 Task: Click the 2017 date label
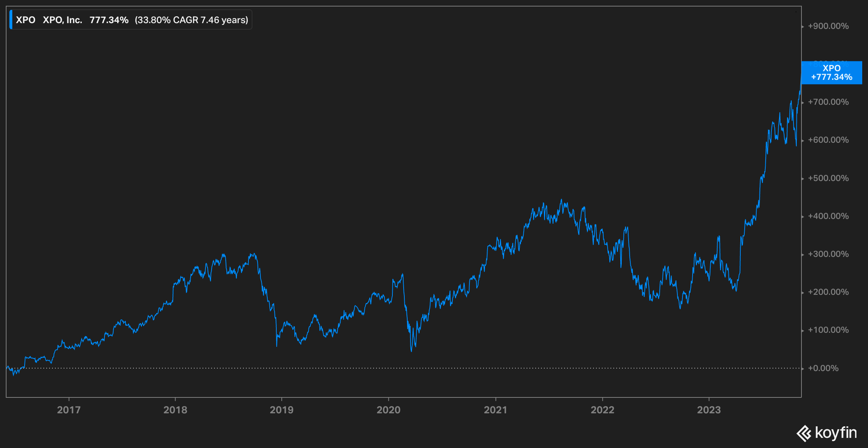tap(69, 410)
